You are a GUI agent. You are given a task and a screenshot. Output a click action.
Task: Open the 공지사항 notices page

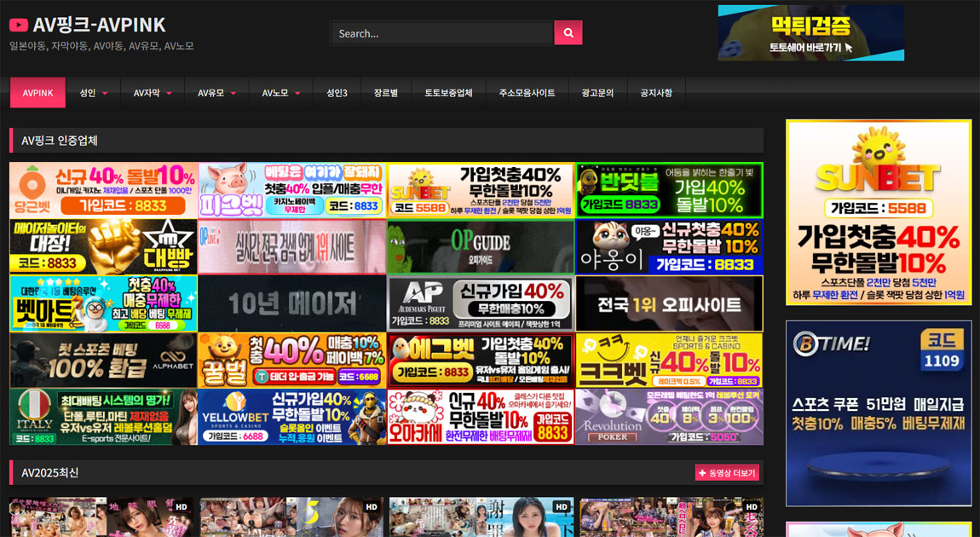coord(656,93)
